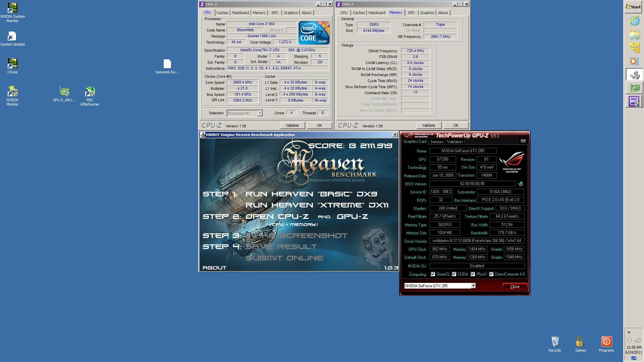
Task: Open Windows Media Player taskbar icon
Action: click(634, 61)
